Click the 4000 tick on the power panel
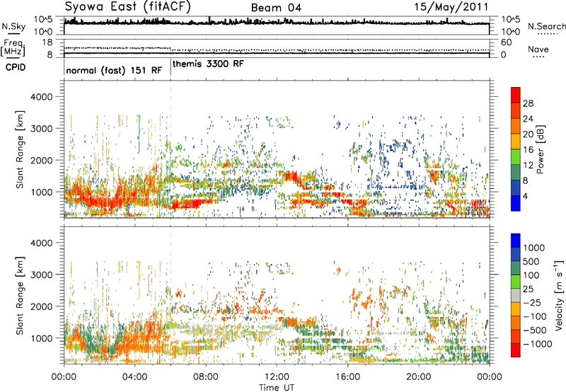Viewport: 566px width, 392px height. pyautogui.click(x=41, y=97)
